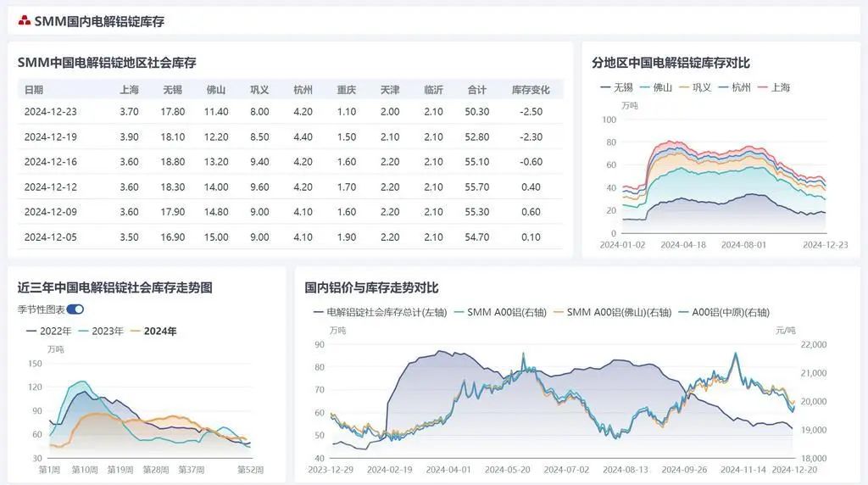The image size is (868, 485).
Task: Click the SMM中国电解铝锭地区社会库存 heading
Action: click(x=107, y=63)
